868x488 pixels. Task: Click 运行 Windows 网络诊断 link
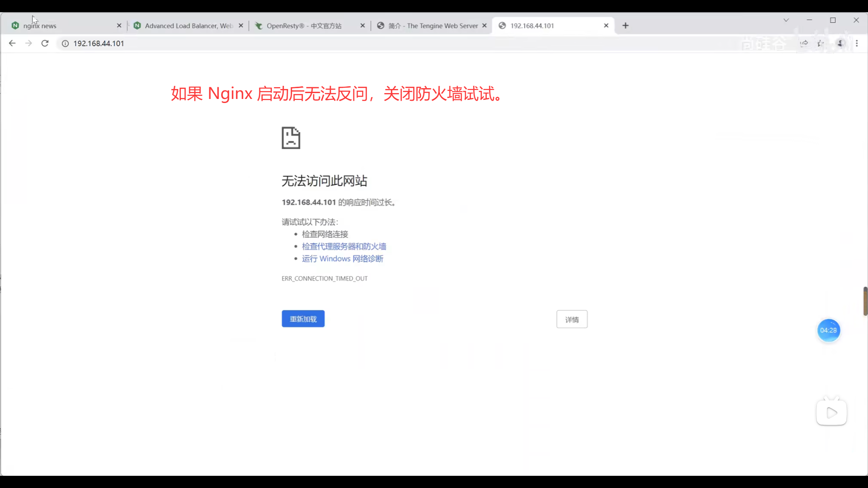tap(342, 258)
